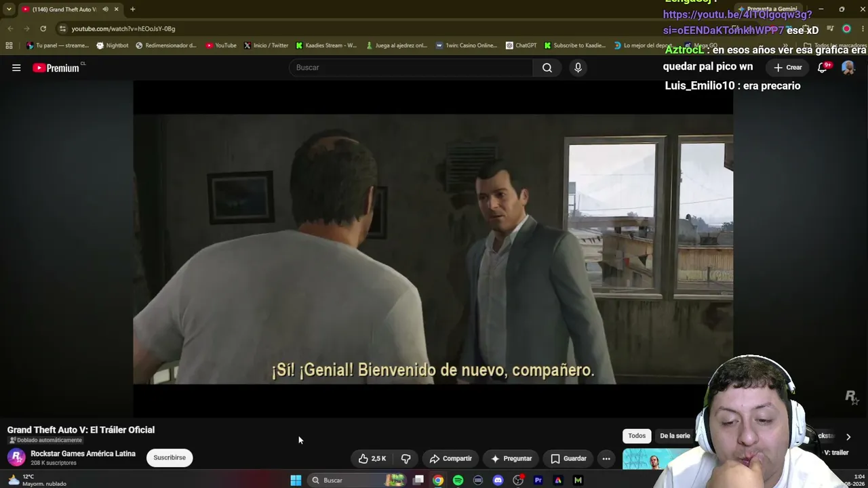Save video using the Guardar button
Viewport: 868px width, 488px height.
click(568, 459)
